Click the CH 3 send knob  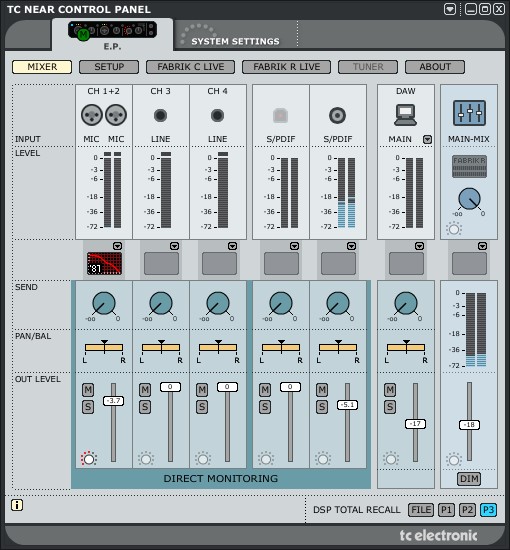[x=161, y=303]
